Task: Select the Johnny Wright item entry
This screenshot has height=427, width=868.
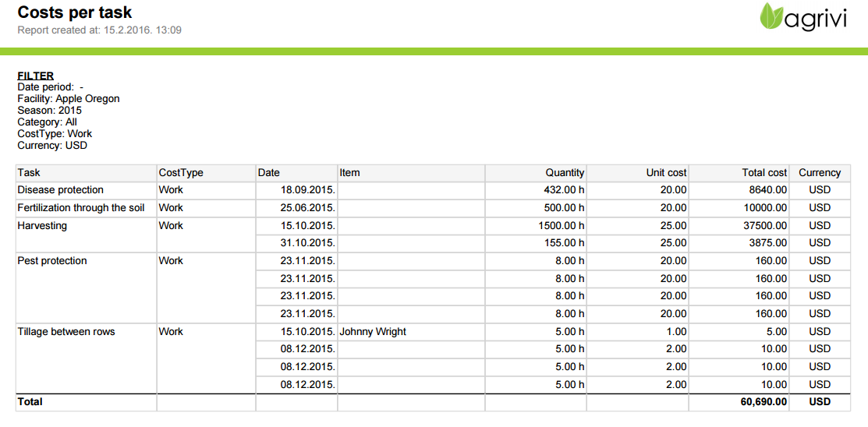Action: point(373,332)
